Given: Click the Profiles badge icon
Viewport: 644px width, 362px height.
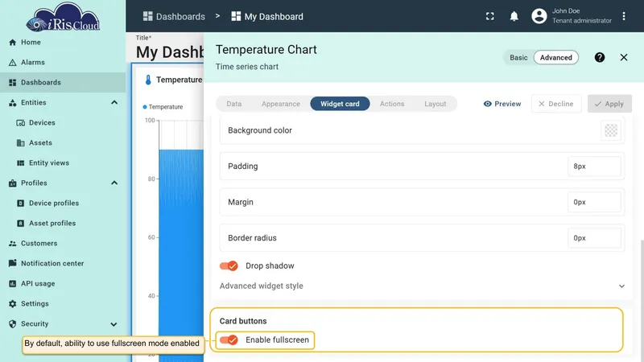Looking at the screenshot, I should (x=12, y=183).
